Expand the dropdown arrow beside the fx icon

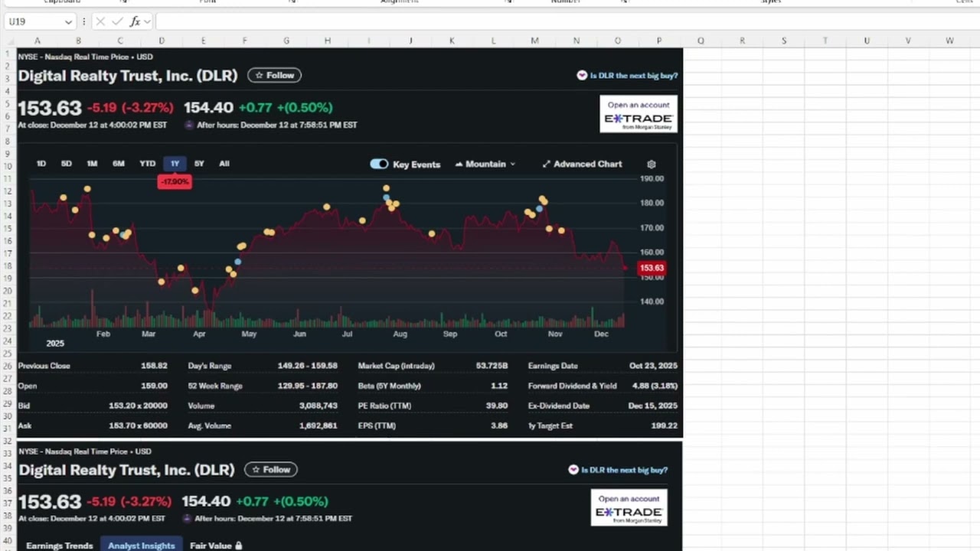148,21
